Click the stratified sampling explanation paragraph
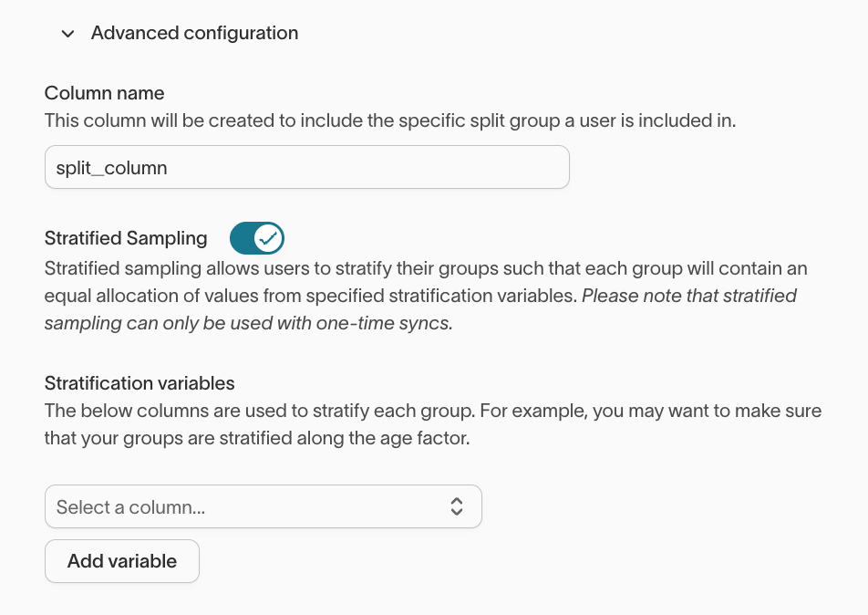 point(426,283)
